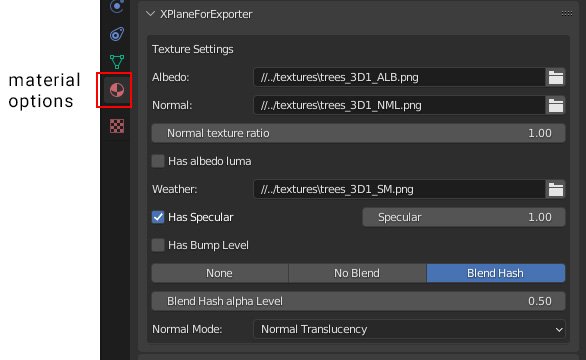Screen dimensions: 586x360
Task: Enable Has Bump Level checkbox
Action: tap(158, 245)
